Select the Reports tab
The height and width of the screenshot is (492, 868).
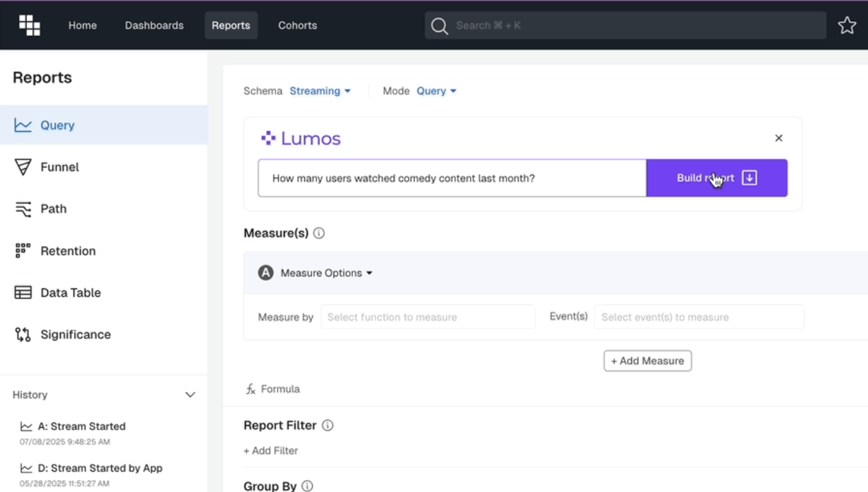click(x=231, y=25)
